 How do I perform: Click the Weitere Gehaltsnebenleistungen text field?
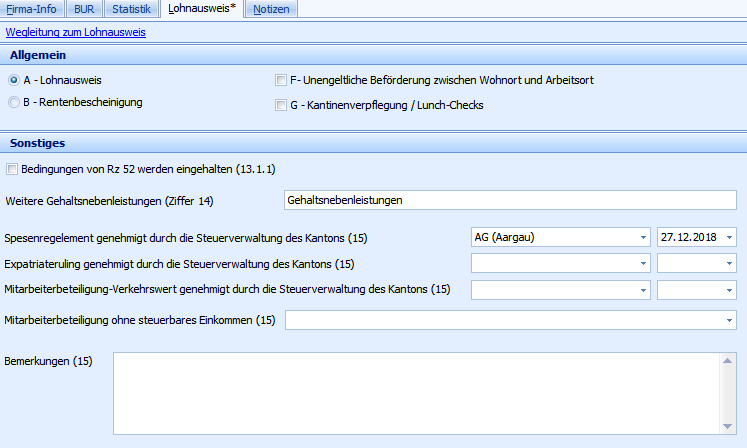click(x=509, y=200)
